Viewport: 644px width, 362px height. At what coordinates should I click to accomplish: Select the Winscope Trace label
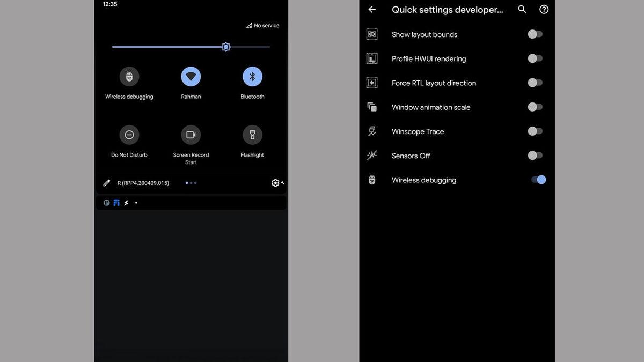click(418, 131)
